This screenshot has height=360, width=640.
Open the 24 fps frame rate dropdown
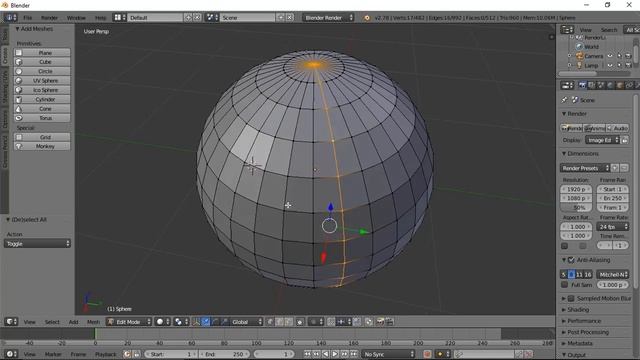pyautogui.click(x=613, y=227)
